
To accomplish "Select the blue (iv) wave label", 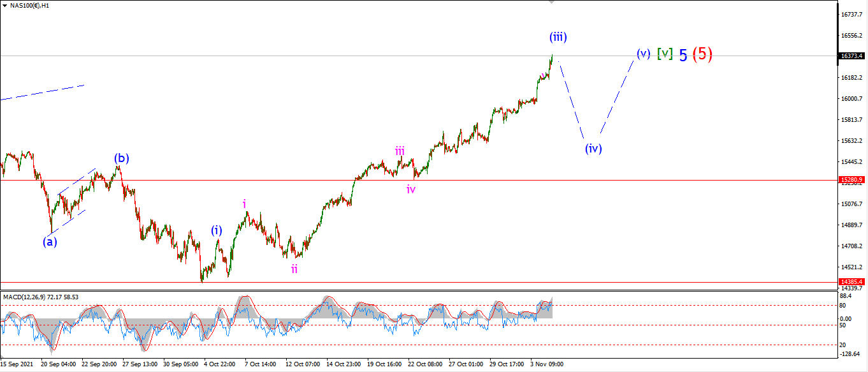I will click(x=593, y=149).
